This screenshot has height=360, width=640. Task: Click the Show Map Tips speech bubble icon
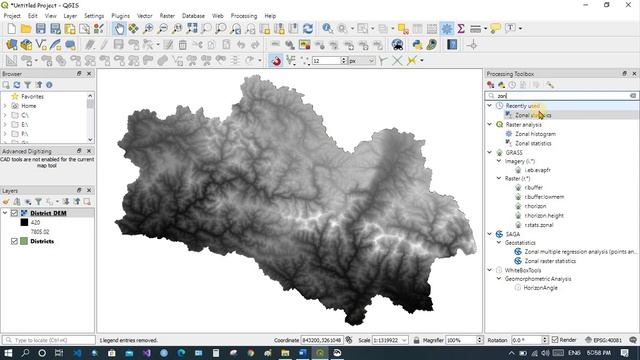[x=496, y=29]
